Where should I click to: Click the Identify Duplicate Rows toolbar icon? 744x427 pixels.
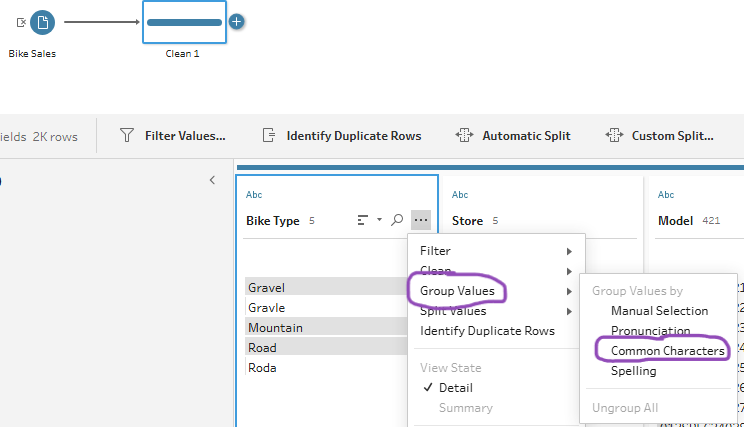[268, 135]
